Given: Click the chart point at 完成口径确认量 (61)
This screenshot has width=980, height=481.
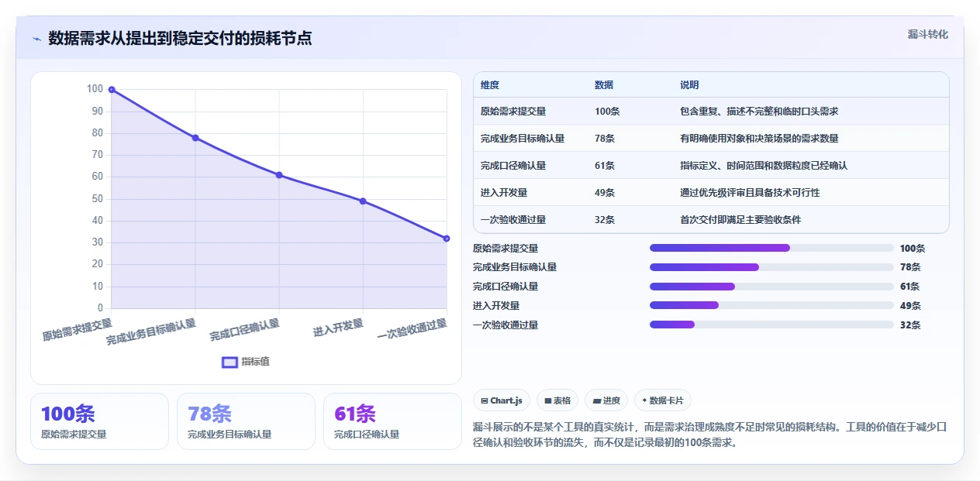Looking at the screenshot, I should pyautogui.click(x=279, y=175).
